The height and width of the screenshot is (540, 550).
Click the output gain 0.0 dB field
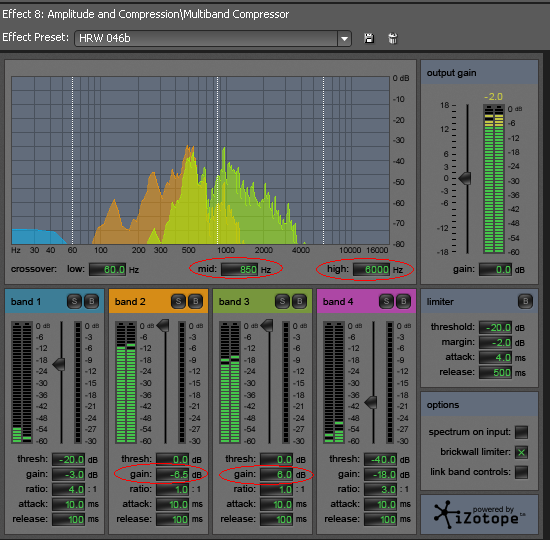pos(496,269)
